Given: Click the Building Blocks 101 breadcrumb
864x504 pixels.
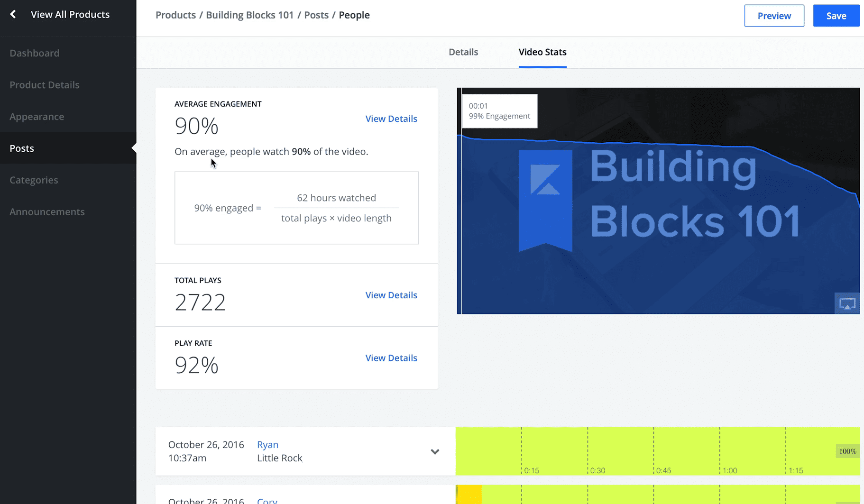Looking at the screenshot, I should [249, 15].
